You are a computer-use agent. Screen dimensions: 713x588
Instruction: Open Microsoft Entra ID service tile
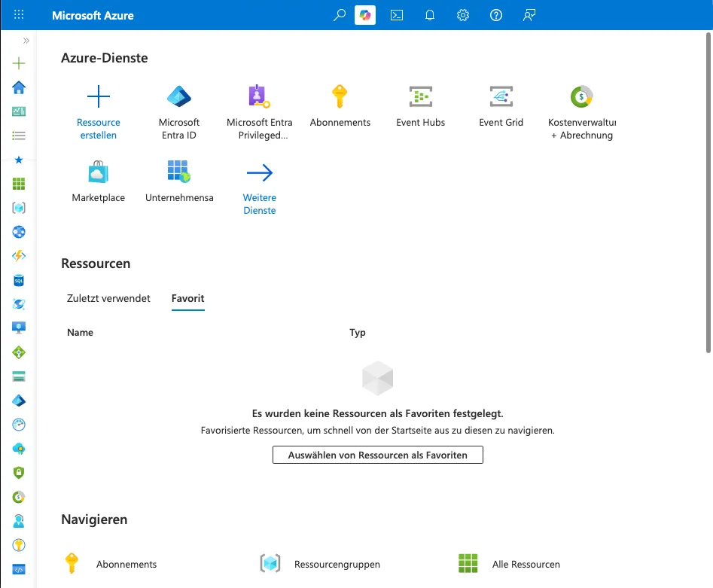coord(179,112)
